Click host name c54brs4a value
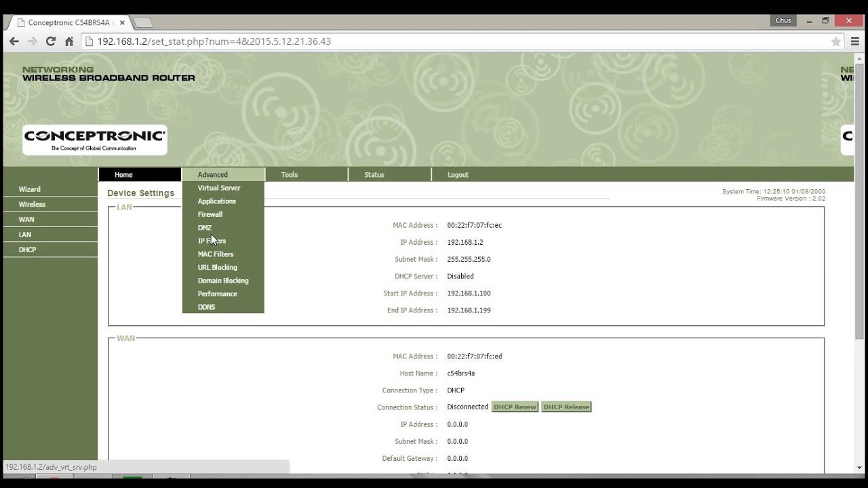The height and width of the screenshot is (488, 868). click(461, 373)
